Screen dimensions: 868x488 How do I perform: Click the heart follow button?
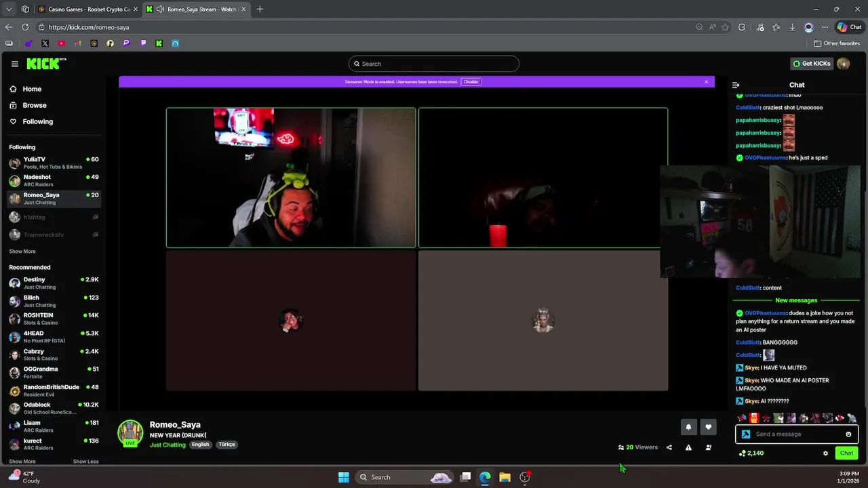pyautogui.click(x=708, y=427)
